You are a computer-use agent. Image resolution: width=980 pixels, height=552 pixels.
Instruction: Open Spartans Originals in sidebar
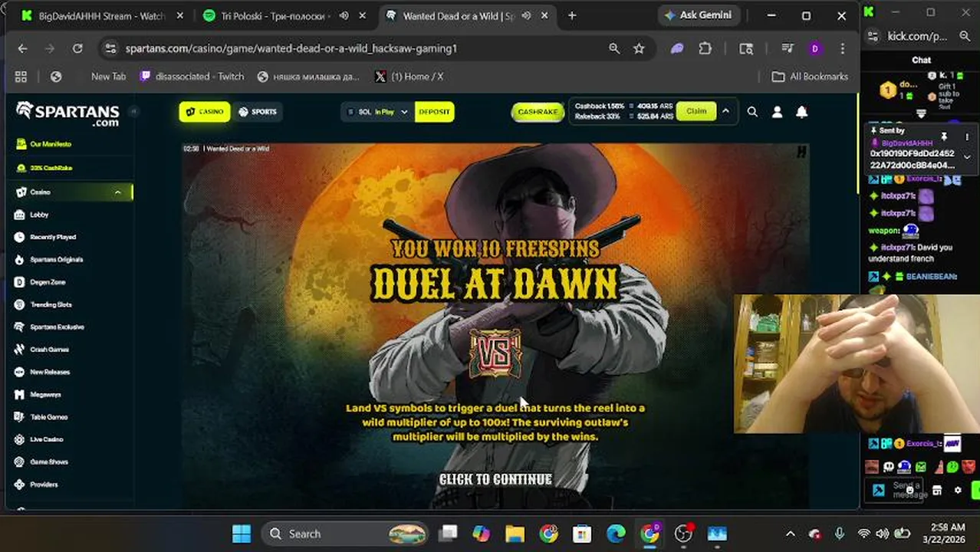point(56,260)
